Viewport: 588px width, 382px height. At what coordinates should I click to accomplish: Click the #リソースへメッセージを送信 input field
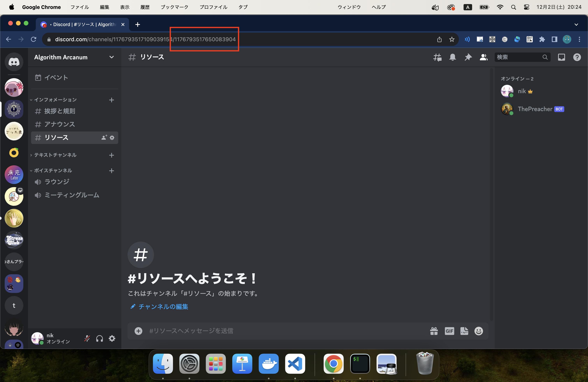[x=272, y=331]
